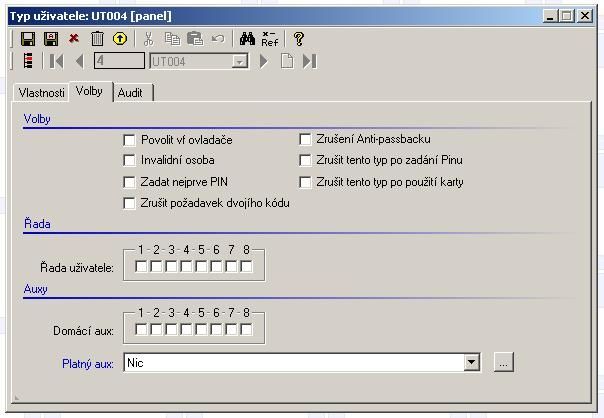Check the Zadat nejprve PIN option
This screenshot has height=418, width=604.
[x=129, y=182]
